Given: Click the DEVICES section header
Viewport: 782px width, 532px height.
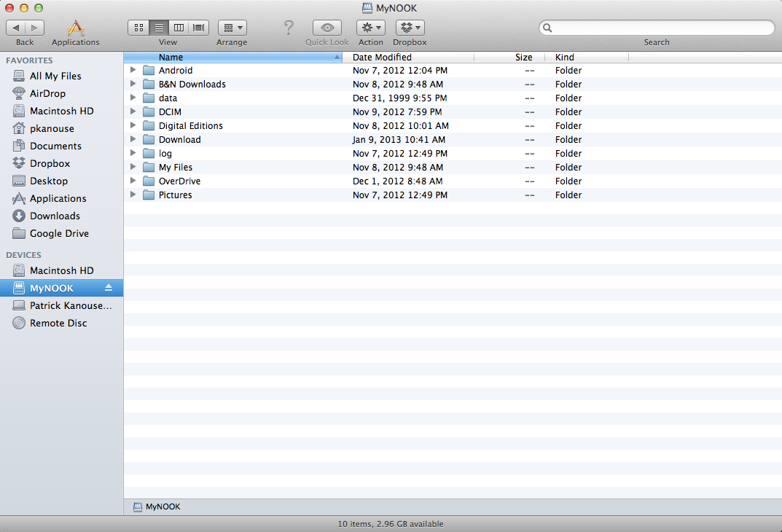Looking at the screenshot, I should (x=23, y=255).
